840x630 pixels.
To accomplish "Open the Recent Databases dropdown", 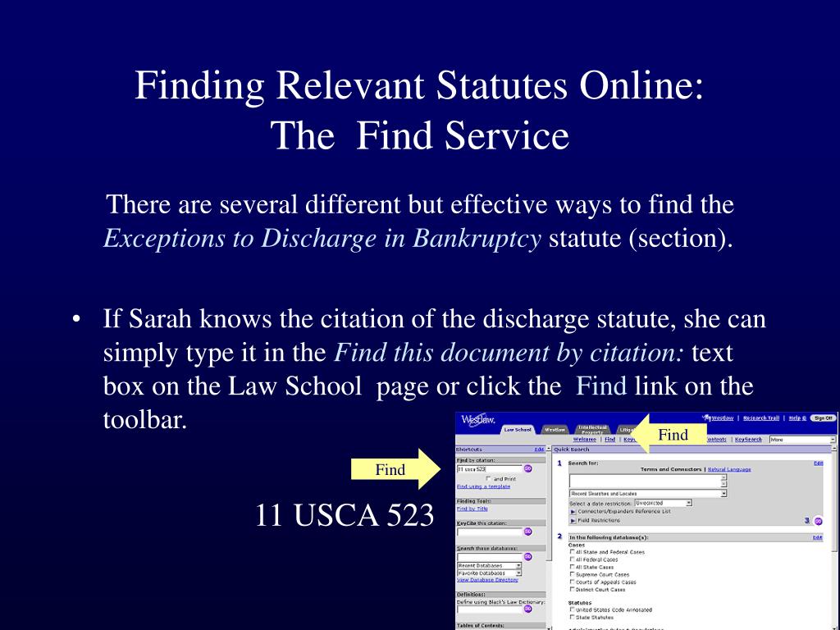I will [489, 566].
